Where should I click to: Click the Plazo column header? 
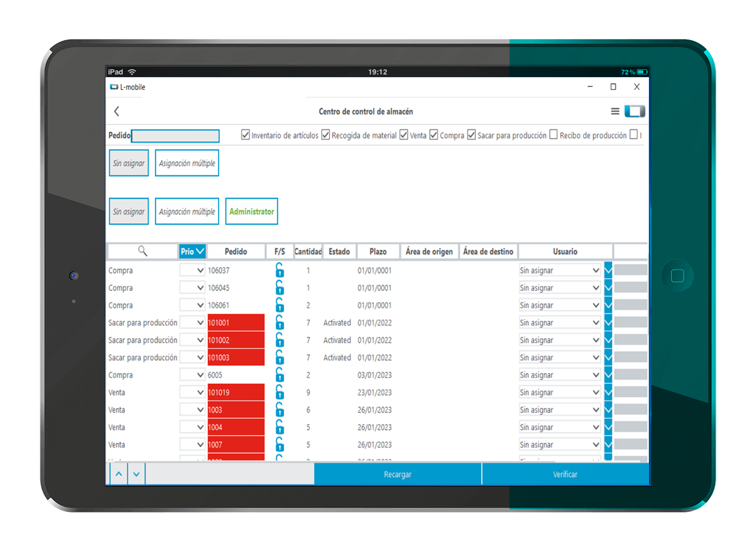click(378, 252)
